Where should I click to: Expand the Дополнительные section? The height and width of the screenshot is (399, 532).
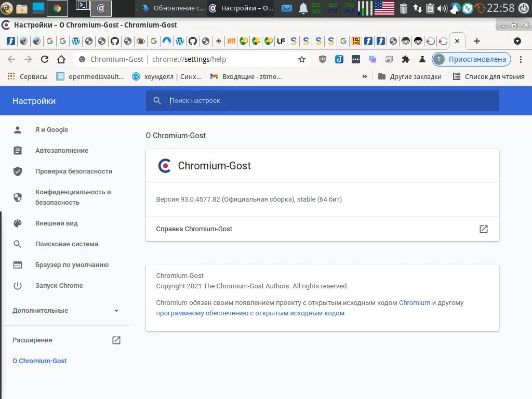click(66, 311)
